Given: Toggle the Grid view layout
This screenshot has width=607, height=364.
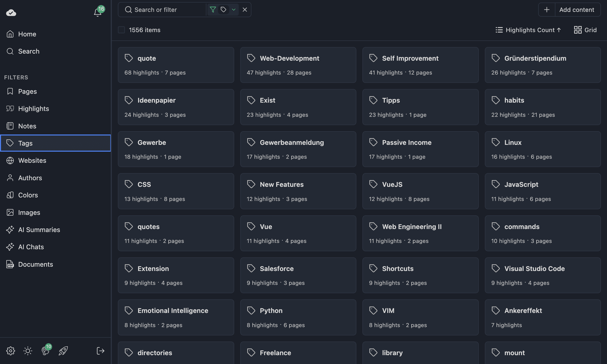Looking at the screenshot, I should pos(585,30).
